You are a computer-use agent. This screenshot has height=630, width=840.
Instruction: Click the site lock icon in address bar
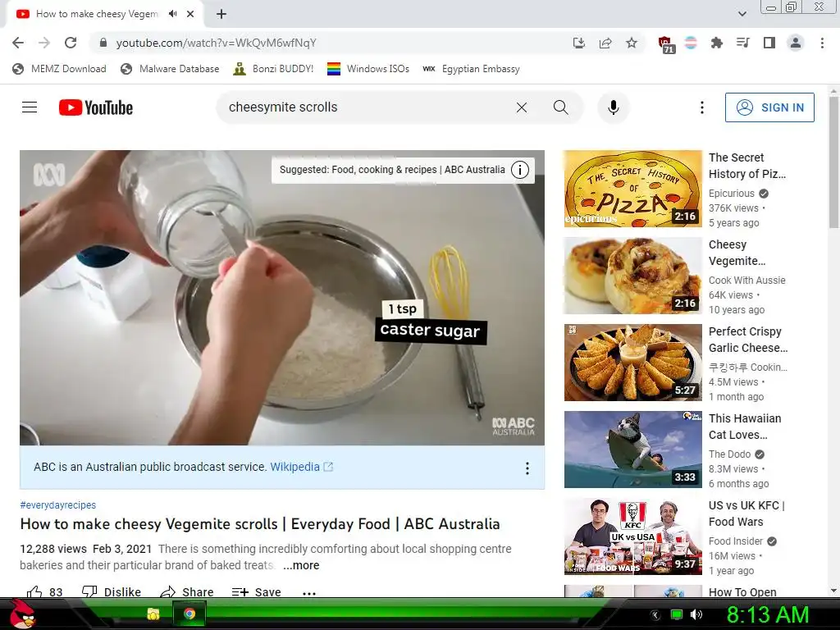coord(103,43)
